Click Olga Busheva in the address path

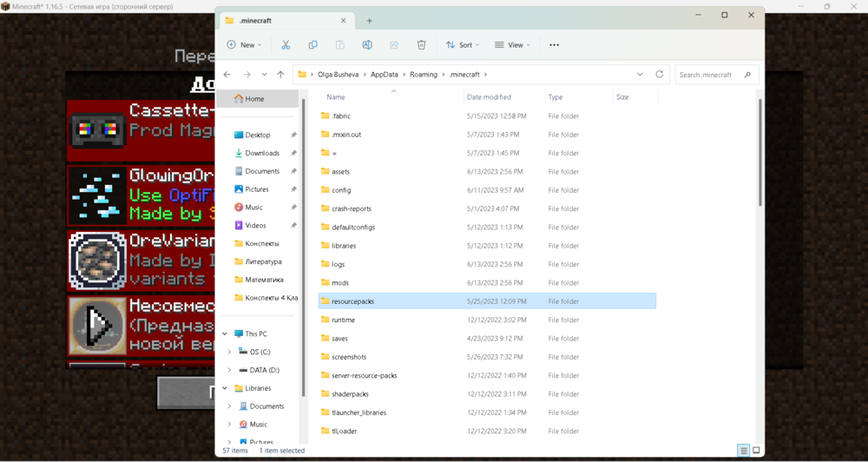click(x=338, y=74)
